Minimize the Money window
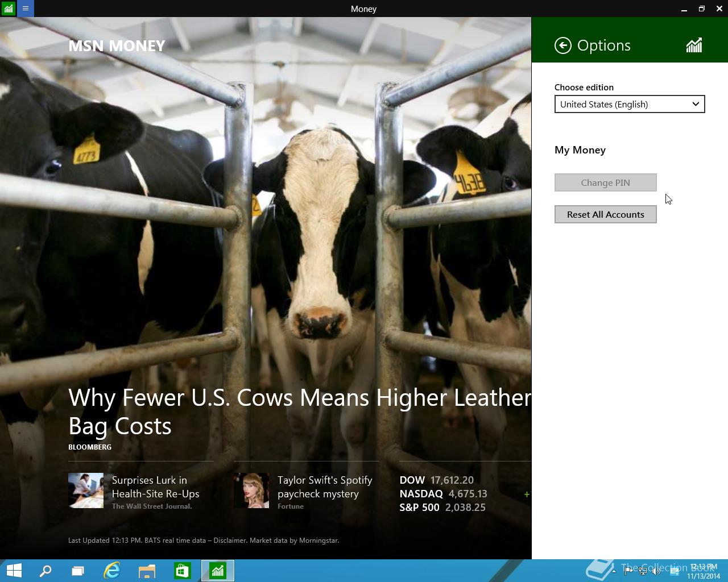This screenshot has width=728, height=582. click(684, 9)
